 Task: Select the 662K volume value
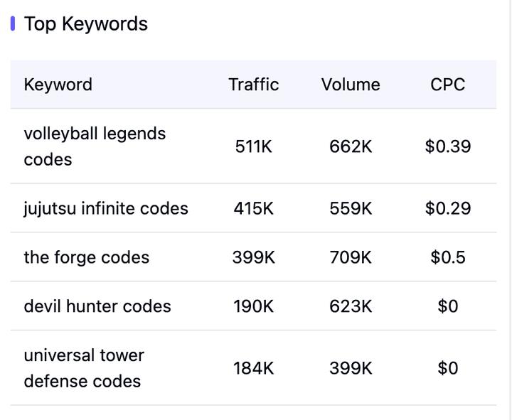351,146
